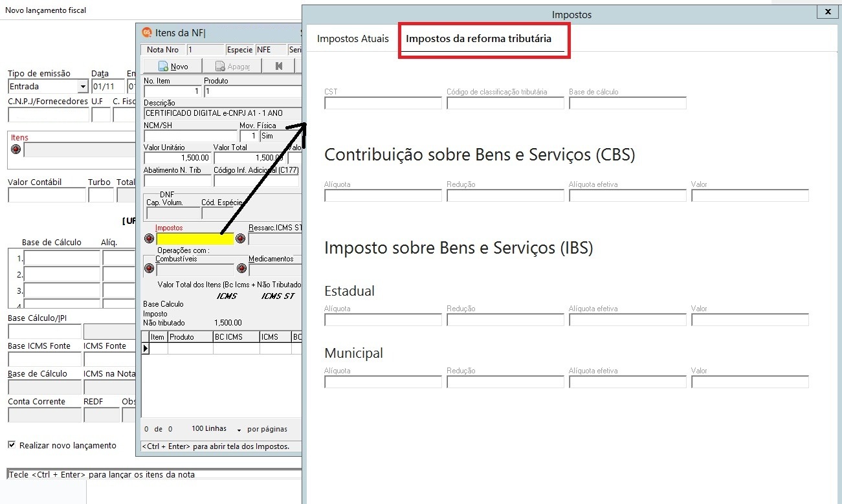Click the CBS Valor field
This screenshot has width=842, height=504.
(x=750, y=195)
